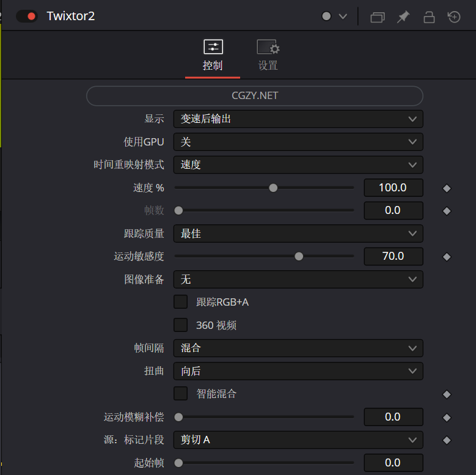The image size is (476, 475).
Task: Add keyframe for 运动模糊补偿
Action: click(447, 418)
